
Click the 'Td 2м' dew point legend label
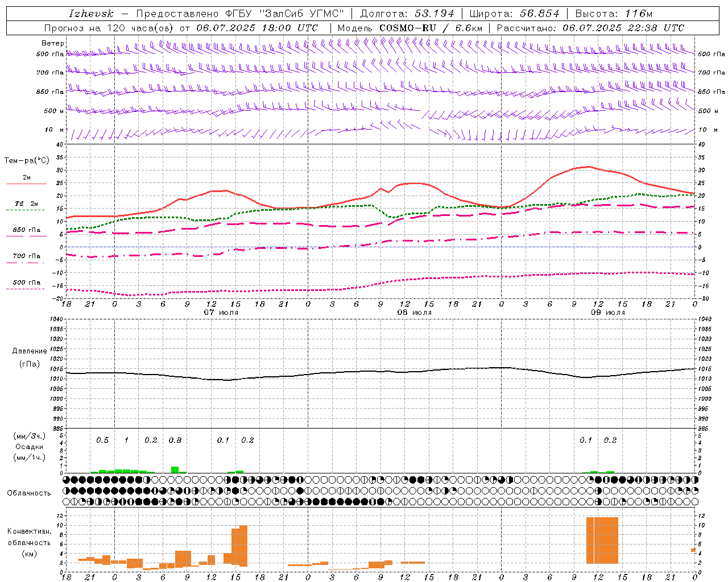27,203
